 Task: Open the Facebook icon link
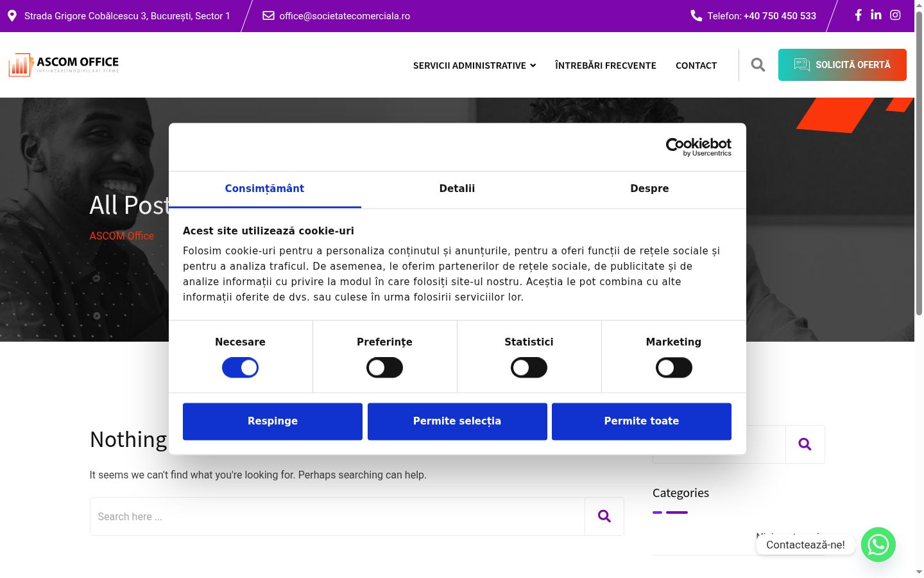coord(858,15)
